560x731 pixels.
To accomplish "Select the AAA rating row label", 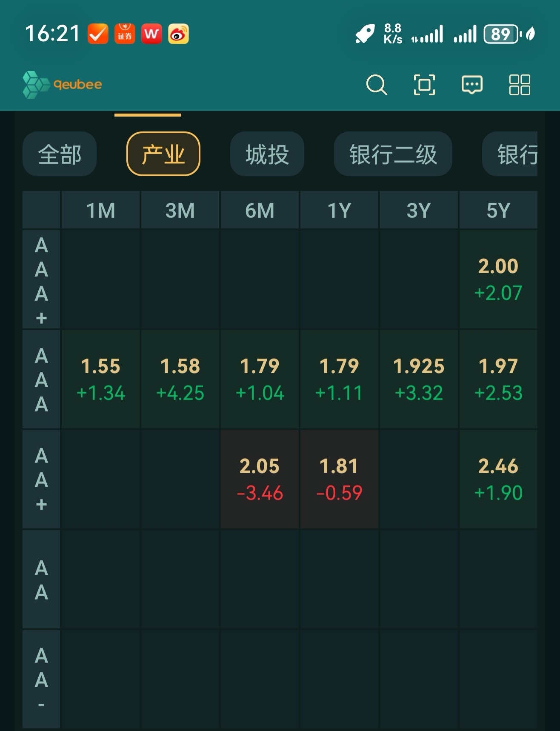I will pos(41,379).
